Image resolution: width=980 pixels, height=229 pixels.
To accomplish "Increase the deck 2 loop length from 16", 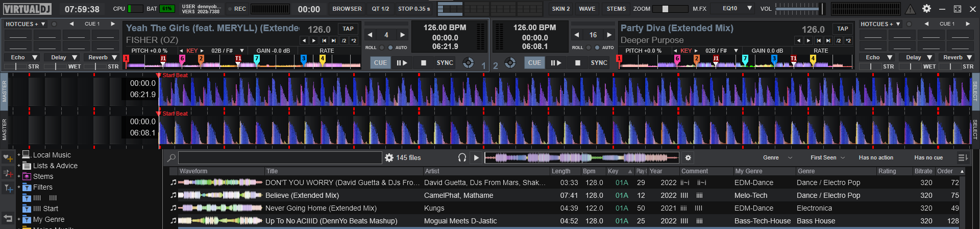I will 609,35.
